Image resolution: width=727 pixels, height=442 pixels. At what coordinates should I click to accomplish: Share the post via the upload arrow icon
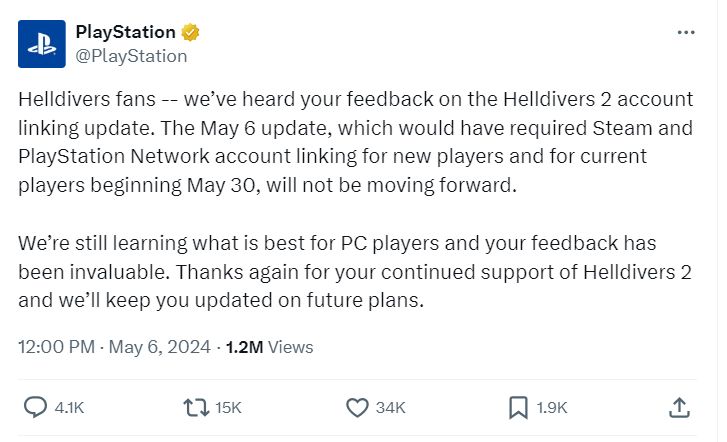click(678, 407)
